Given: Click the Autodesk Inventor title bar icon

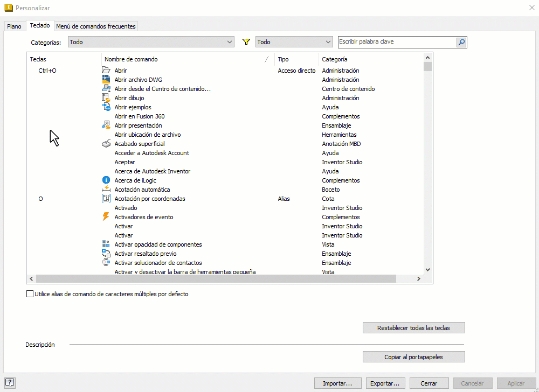Looking at the screenshot, I should point(8,8).
